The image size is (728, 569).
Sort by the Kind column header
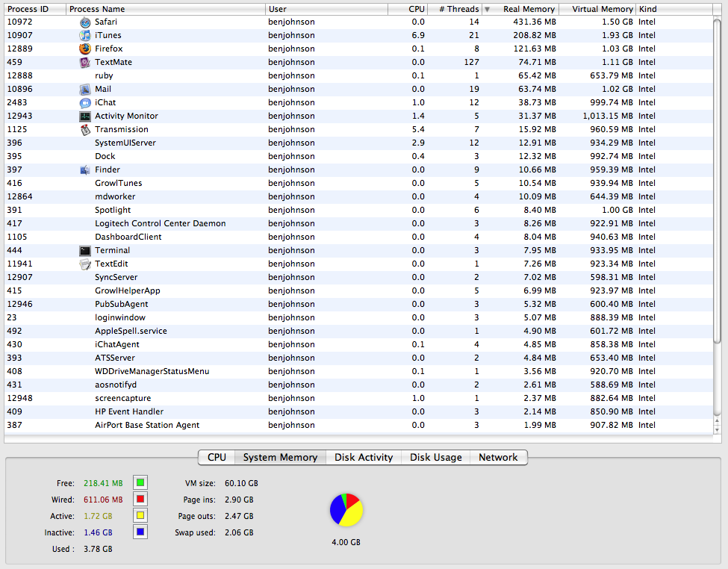[x=674, y=9]
